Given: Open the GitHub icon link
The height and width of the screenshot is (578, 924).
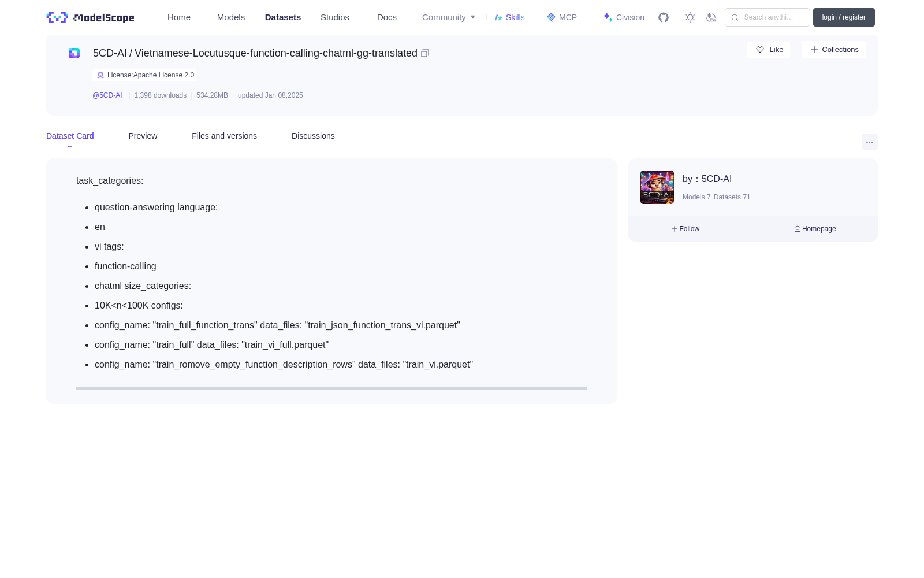Looking at the screenshot, I should 664,17.
